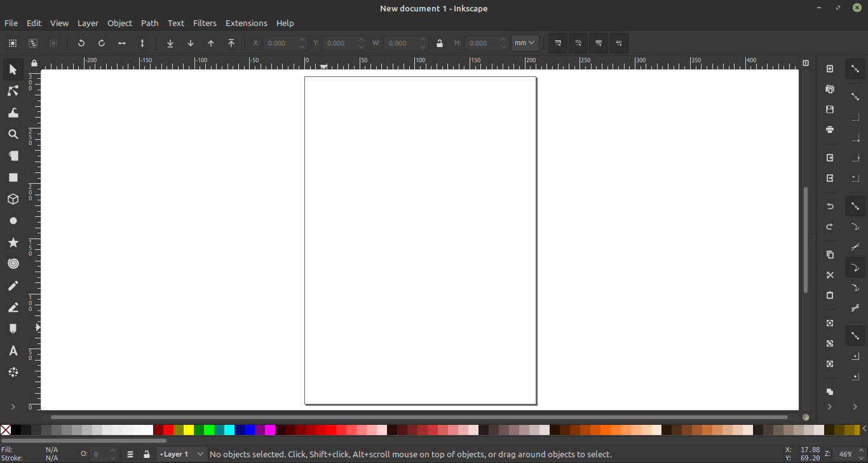Viewport: 868px width, 463px height.
Task: Rotate selection 90° clockwise
Action: tap(102, 43)
